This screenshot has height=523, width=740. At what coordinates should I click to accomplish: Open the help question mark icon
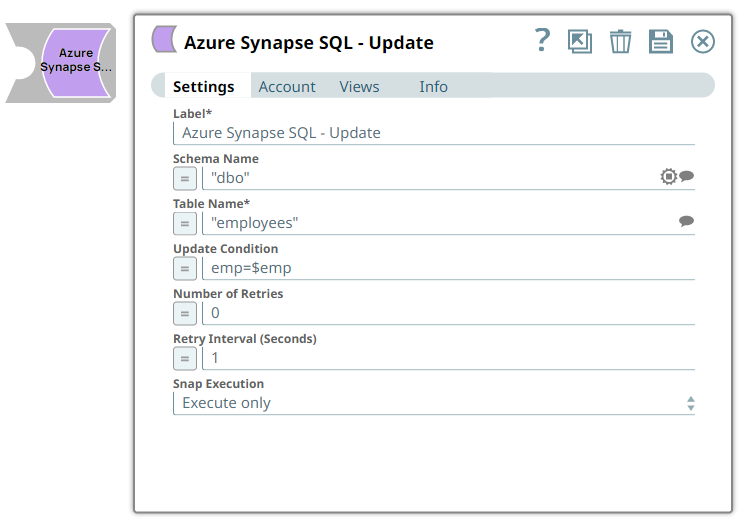542,40
